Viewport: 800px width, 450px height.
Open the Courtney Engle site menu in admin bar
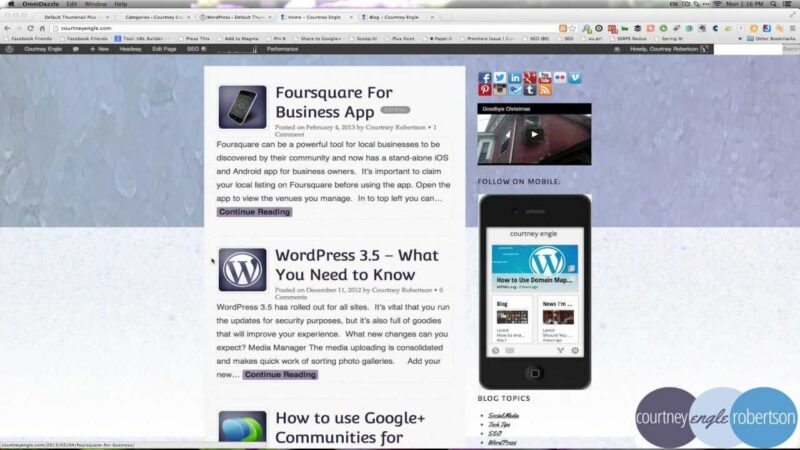coord(43,49)
